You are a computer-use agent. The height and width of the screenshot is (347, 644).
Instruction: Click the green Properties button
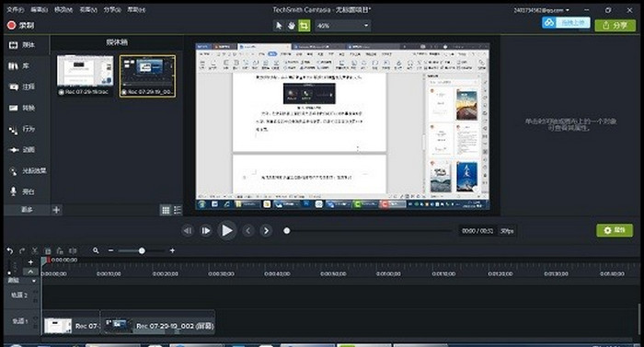point(615,230)
